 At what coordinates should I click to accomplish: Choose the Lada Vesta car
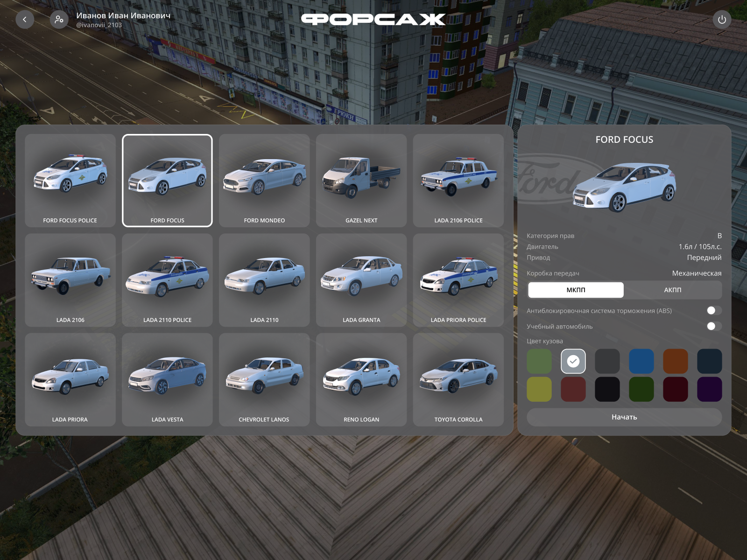pos(167,379)
